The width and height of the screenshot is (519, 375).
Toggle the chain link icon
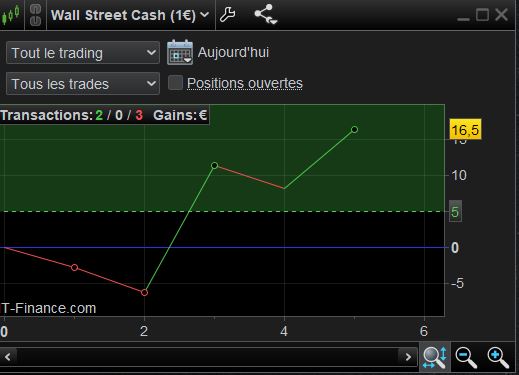coord(35,15)
